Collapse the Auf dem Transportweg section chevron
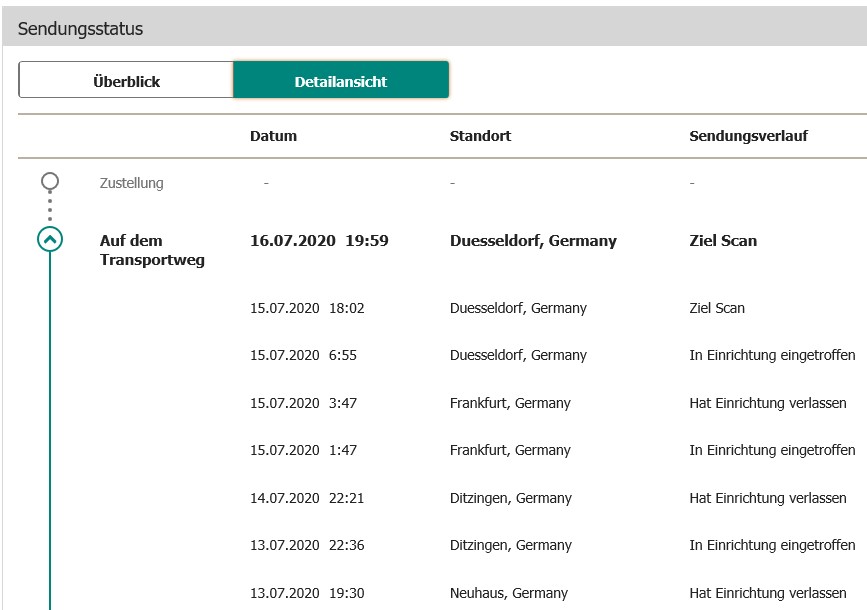The width and height of the screenshot is (867, 610). click(50, 240)
